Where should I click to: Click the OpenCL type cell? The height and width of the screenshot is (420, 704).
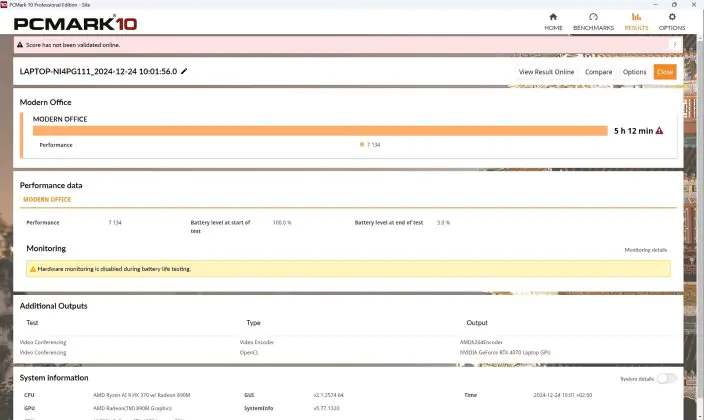click(x=249, y=353)
